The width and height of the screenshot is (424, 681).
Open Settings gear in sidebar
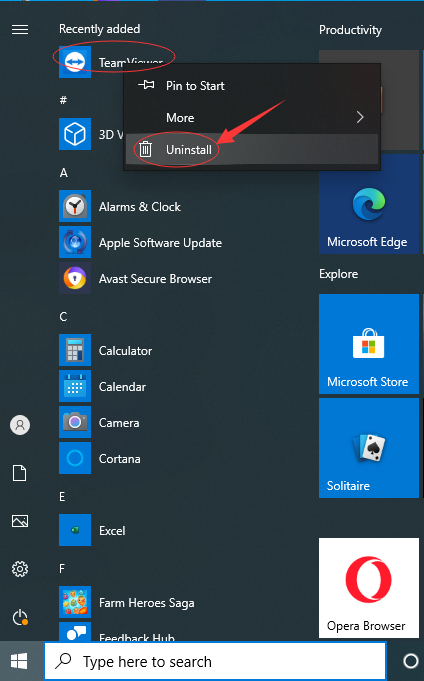[x=20, y=569]
